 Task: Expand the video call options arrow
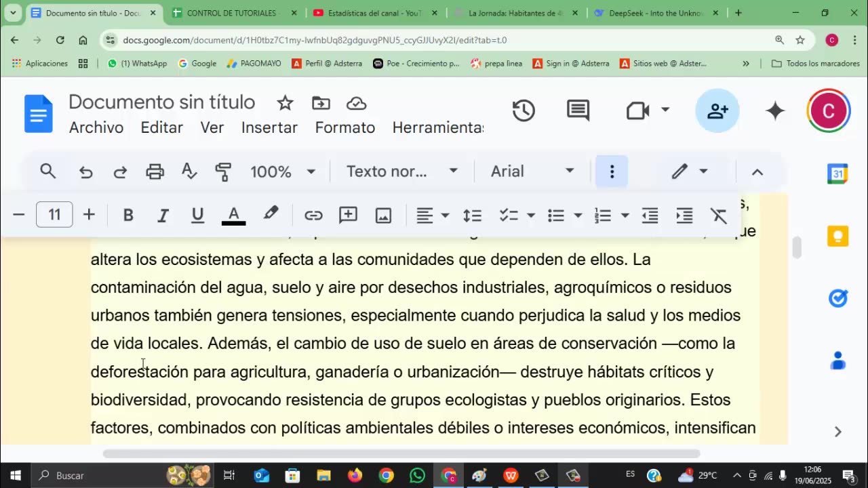click(665, 110)
